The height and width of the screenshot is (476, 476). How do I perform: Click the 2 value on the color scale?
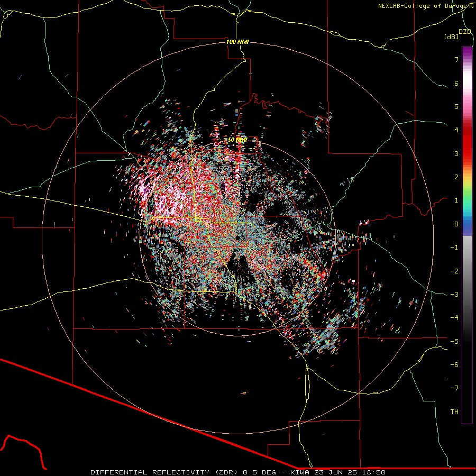pos(456,177)
